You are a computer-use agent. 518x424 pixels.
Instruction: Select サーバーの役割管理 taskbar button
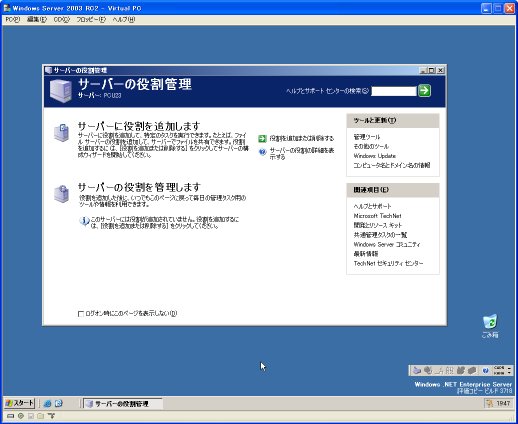[x=122, y=404]
